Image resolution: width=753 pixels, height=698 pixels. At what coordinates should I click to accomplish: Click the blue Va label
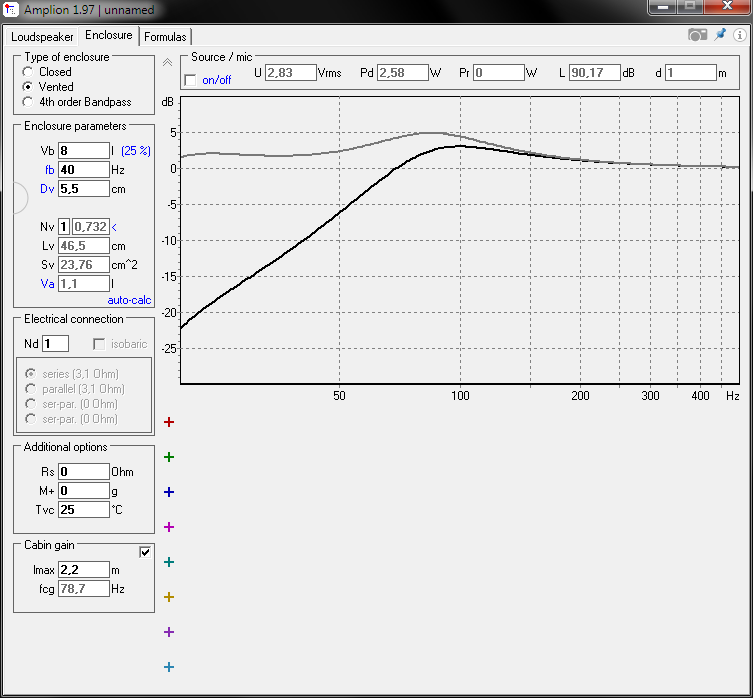click(47, 284)
